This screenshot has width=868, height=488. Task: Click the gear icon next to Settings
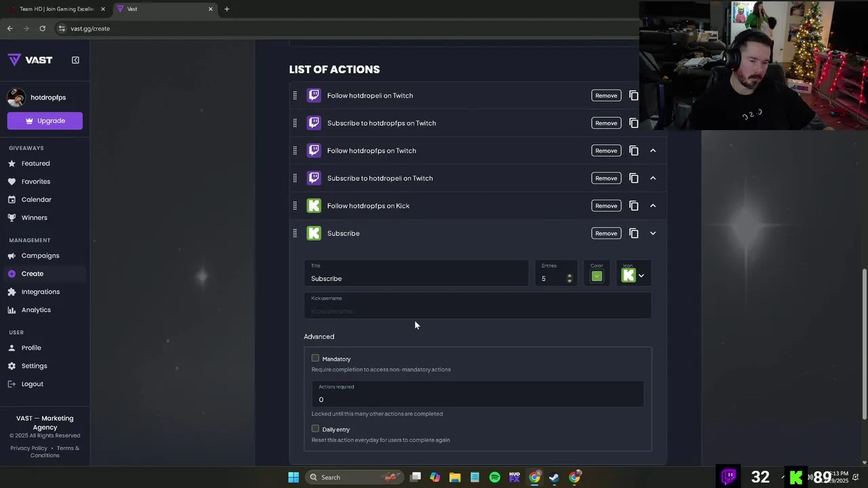pyautogui.click(x=12, y=366)
